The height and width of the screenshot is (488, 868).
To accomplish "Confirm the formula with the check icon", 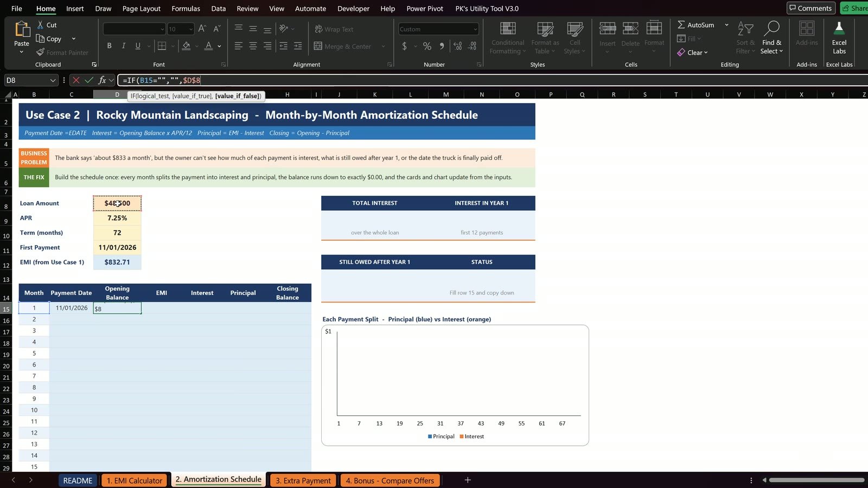I will (x=89, y=80).
